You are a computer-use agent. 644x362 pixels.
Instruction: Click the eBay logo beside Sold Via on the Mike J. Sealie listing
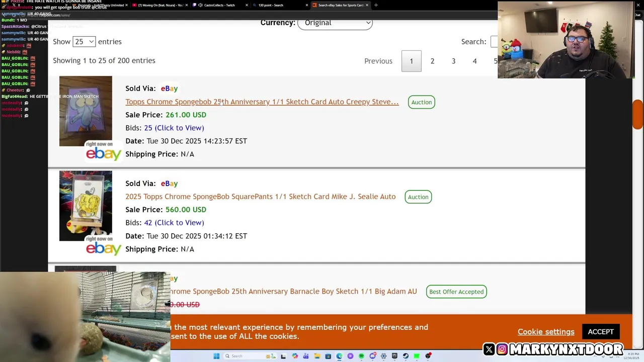[169, 184]
